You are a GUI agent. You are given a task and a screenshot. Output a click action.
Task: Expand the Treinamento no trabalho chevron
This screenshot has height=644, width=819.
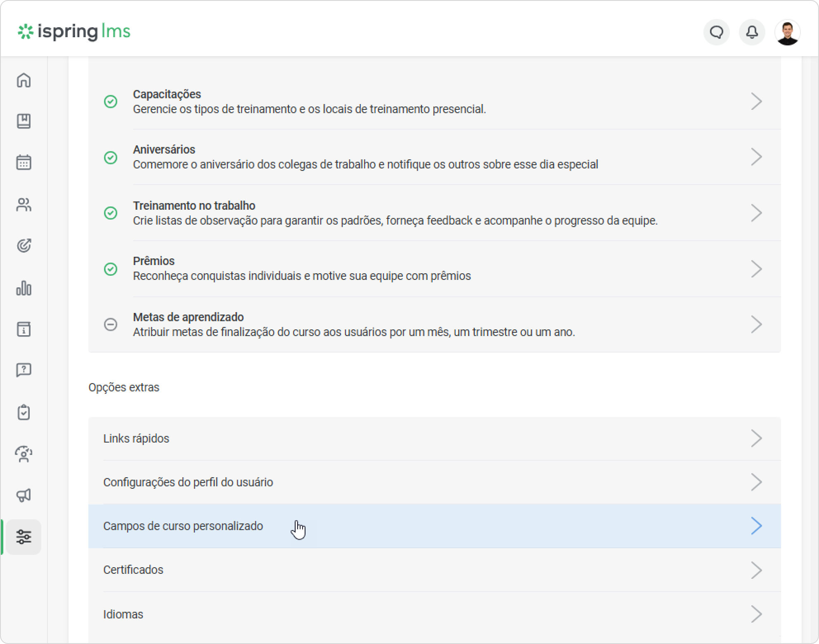[x=756, y=213]
